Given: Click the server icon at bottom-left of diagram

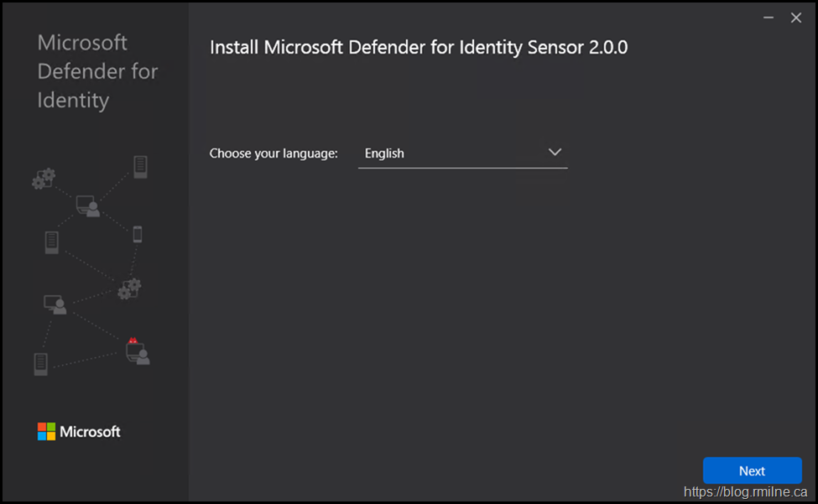Looking at the screenshot, I should (x=40, y=363).
